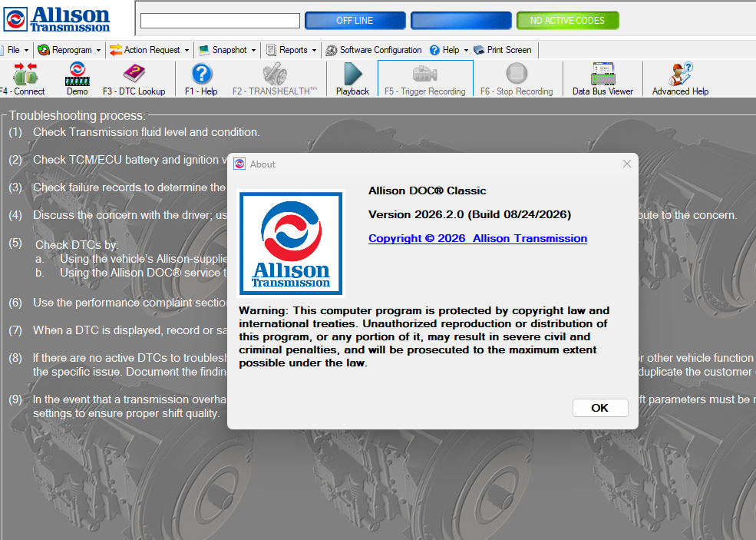Open the Action Request menu
756x540 pixels.
(x=152, y=50)
